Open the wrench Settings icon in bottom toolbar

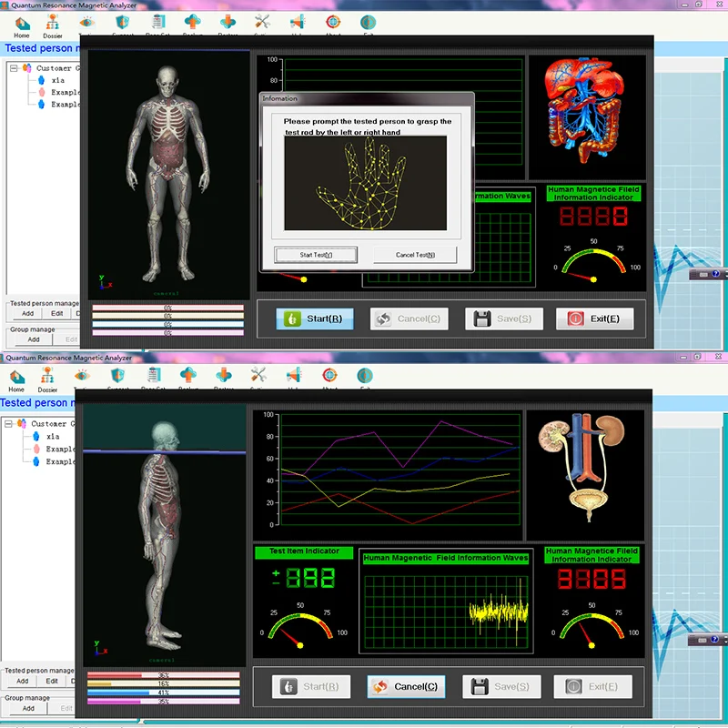258,377
